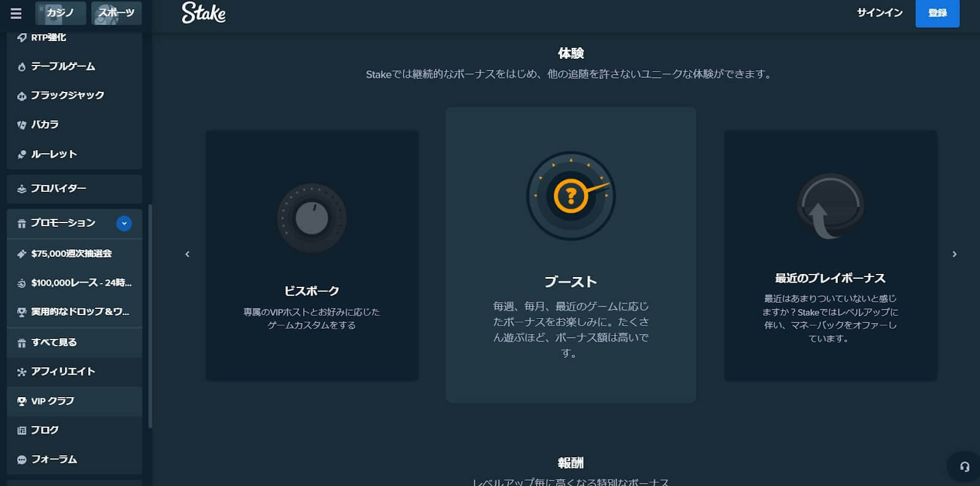
Task: Show previous carousel card with left arrow
Action: click(x=187, y=254)
